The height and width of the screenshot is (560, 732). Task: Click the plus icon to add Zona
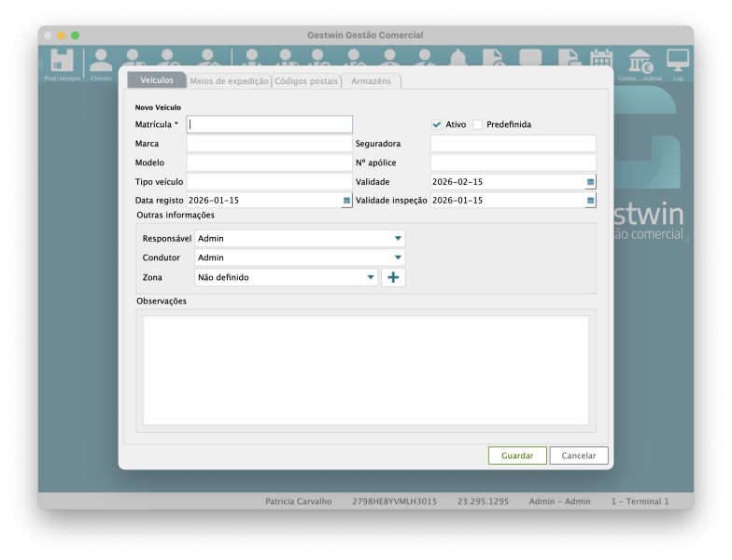393,277
